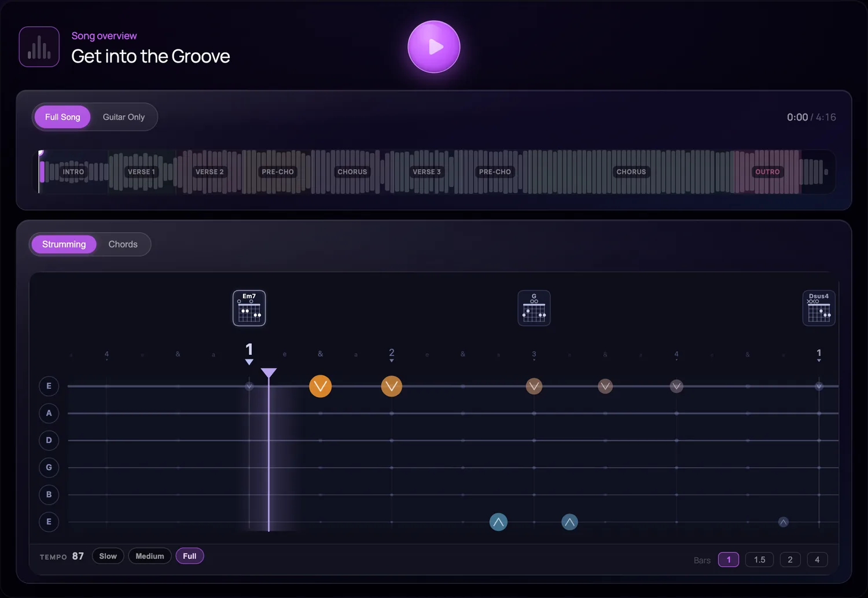Open the Chords tab
The image size is (868, 598).
pyautogui.click(x=123, y=244)
